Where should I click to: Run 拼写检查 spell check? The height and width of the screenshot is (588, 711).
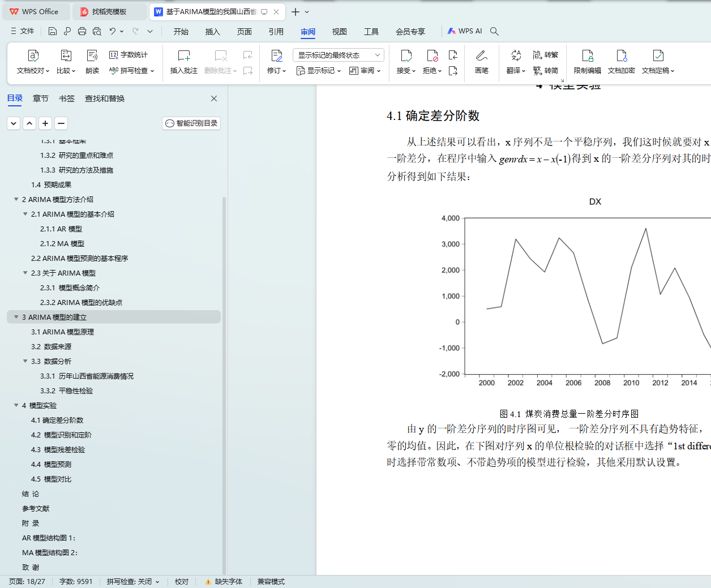pos(131,71)
